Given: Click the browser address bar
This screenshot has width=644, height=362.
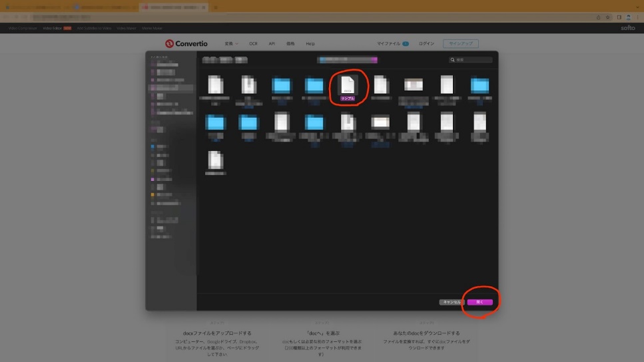Looking at the screenshot, I should [312, 17].
